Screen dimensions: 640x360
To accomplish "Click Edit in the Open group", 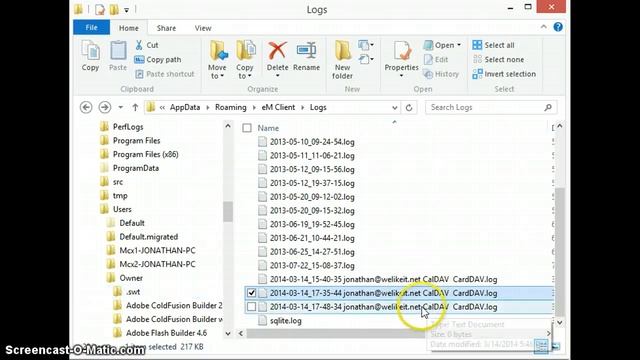I will pyautogui.click(x=436, y=60).
